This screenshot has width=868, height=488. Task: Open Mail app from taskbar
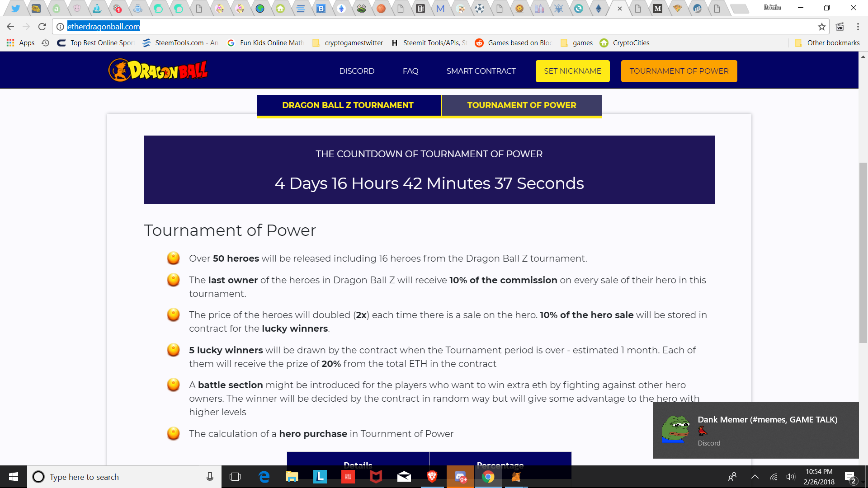pos(404,477)
